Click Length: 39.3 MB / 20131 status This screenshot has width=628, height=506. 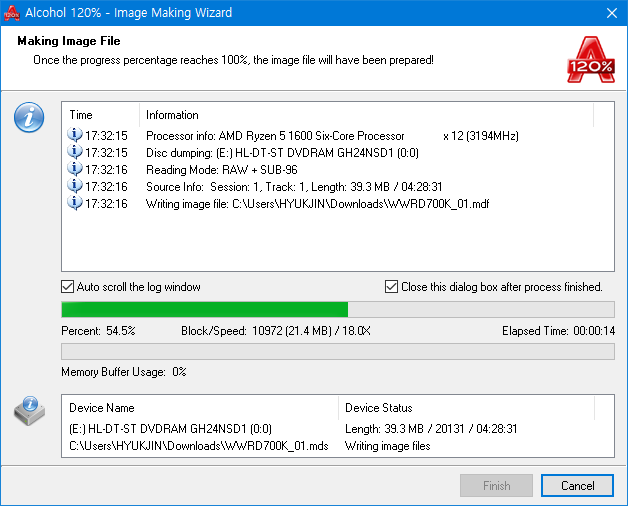click(431, 429)
